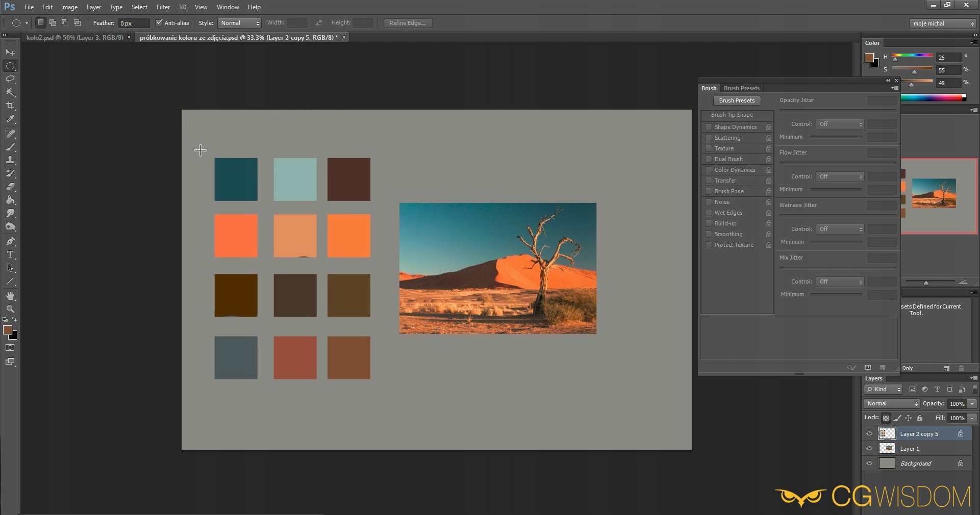Select the Horizontal Type tool
980x515 pixels.
10,254
